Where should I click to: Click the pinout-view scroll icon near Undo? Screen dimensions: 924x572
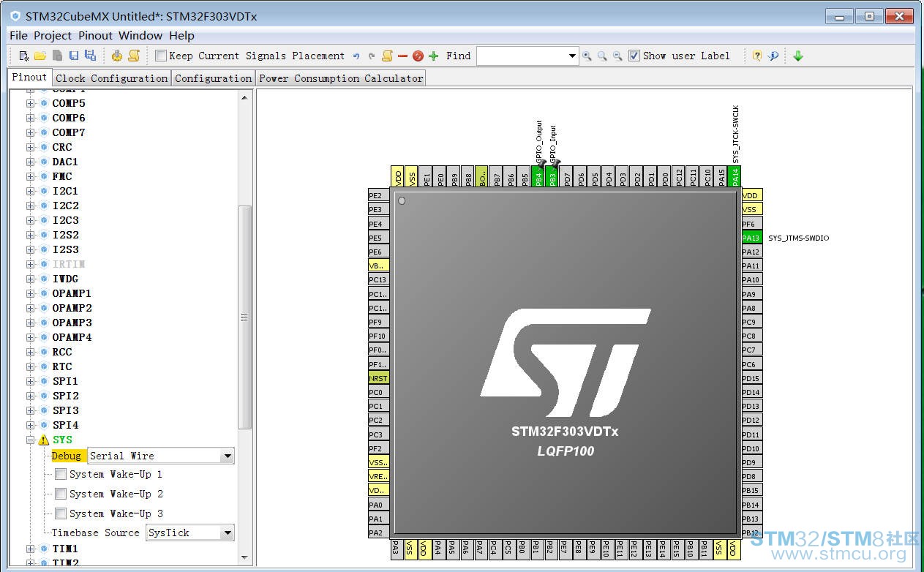387,56
